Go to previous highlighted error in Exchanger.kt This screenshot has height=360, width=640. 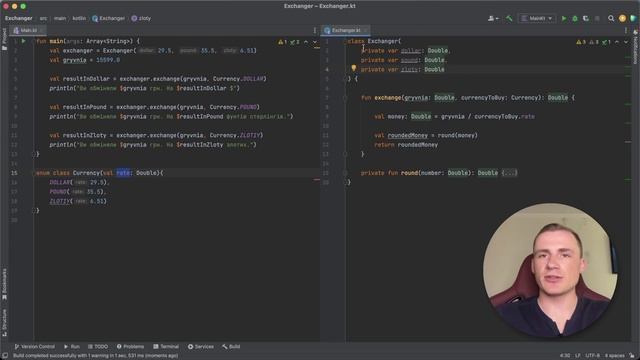click(x=617, y=42)
